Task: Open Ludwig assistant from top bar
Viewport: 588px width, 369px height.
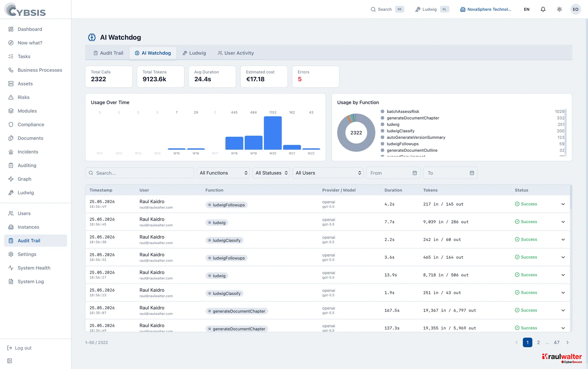Action: [x=432, y=9]
